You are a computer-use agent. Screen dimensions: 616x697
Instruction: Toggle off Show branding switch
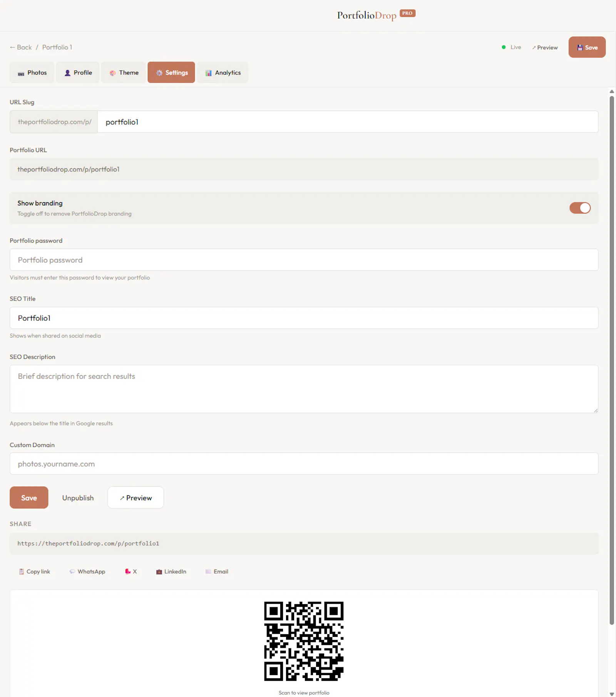pyautogui.click(x=580, y=208)
